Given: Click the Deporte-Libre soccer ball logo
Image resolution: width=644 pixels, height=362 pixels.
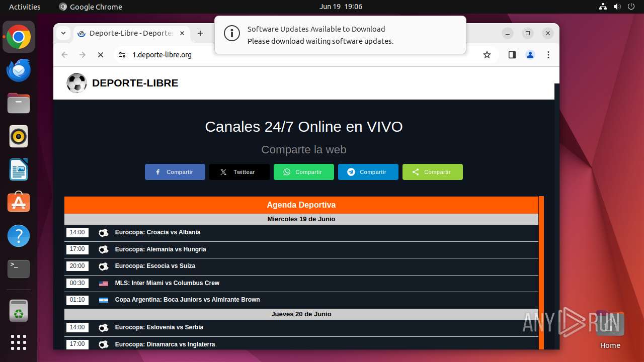Looking at the screenshot, I should point(77,83).
